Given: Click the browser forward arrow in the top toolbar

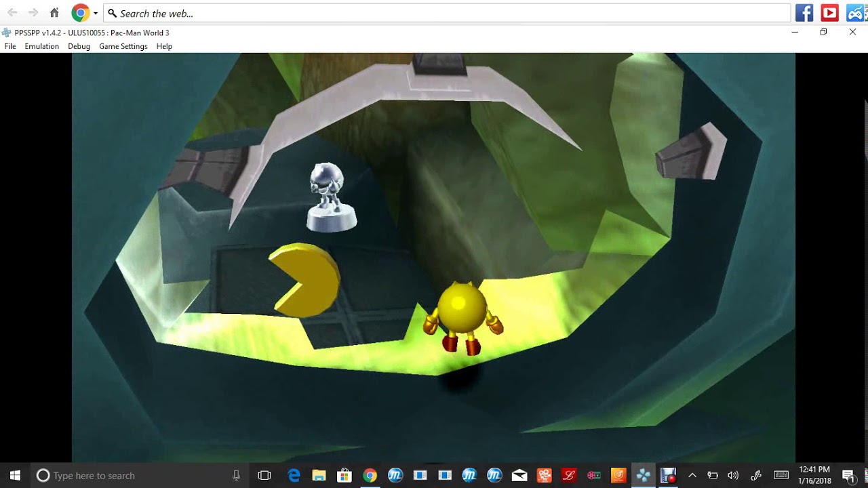Looking at the screenshot, I should click(x=33, y=13).
